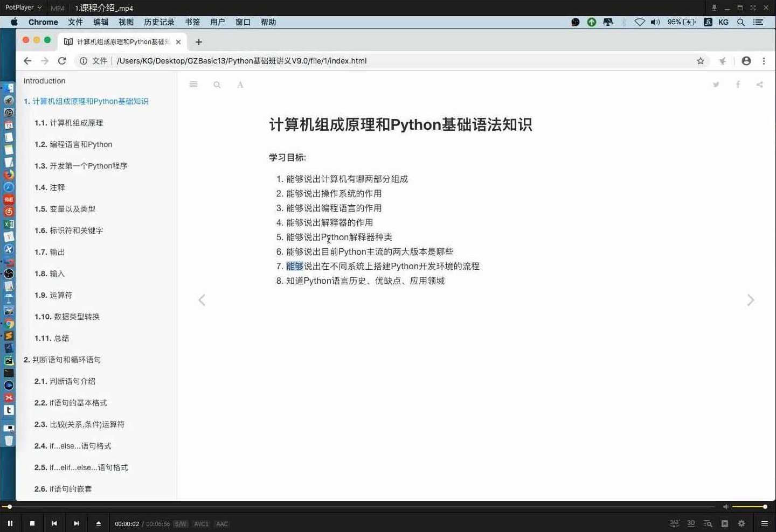776x532 pixels.
Task: Open in-page search with the magnifier icon
Action: tap(217, 85)
